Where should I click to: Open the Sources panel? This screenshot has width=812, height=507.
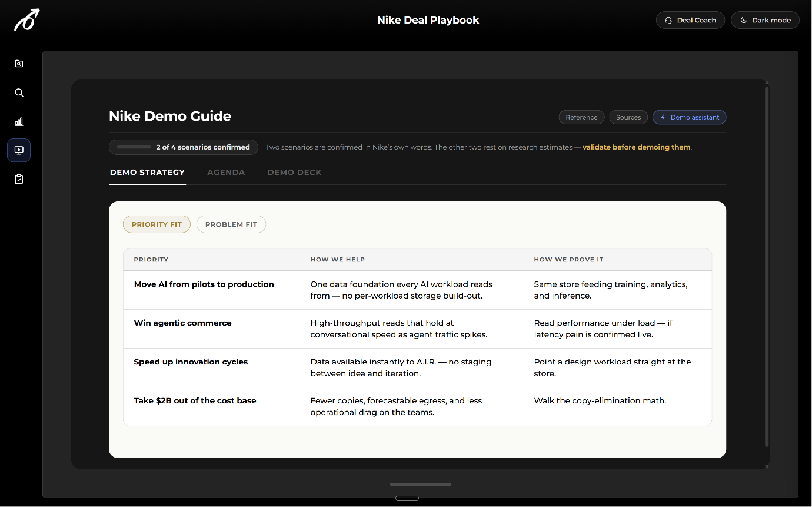tap(628, 117)
